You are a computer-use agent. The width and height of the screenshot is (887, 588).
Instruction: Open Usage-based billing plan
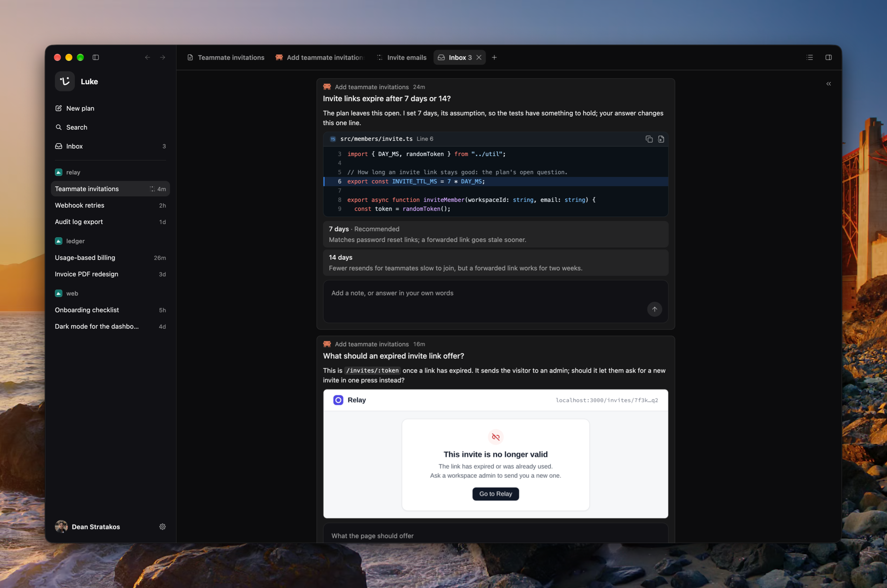[x=110, y=258]
